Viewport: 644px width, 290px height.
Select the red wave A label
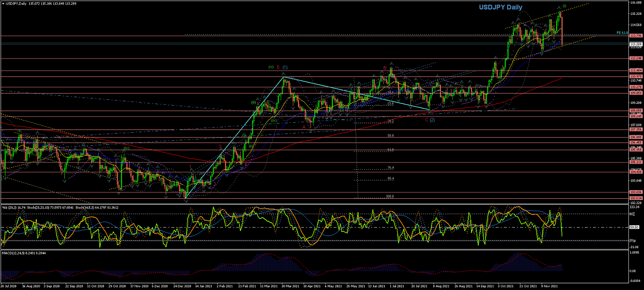point(304,127)
